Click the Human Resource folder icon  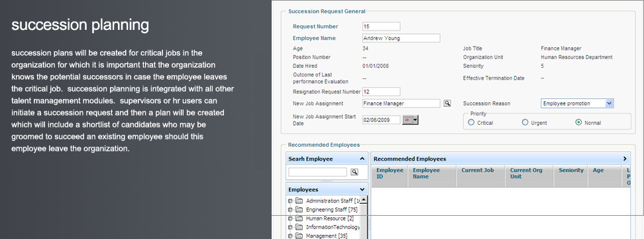click(299, 218)
